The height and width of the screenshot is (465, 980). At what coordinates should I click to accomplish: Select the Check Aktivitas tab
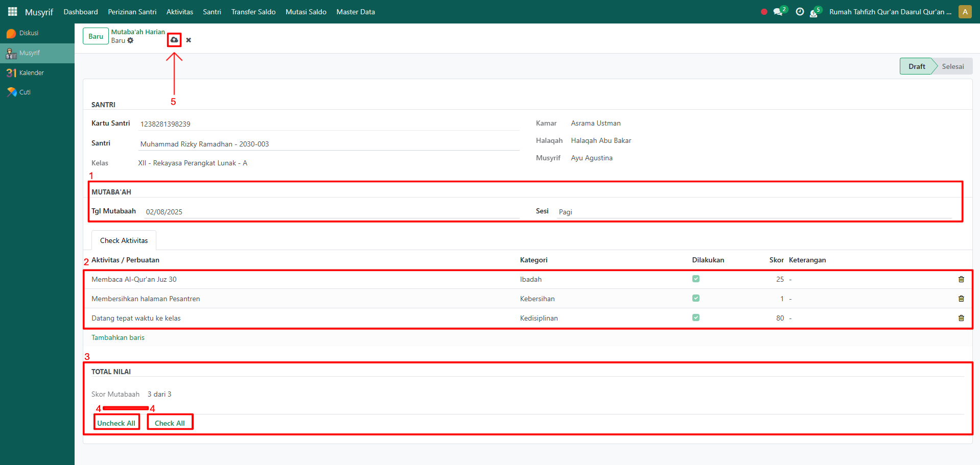pyautogui.click(x=124, y=240)
